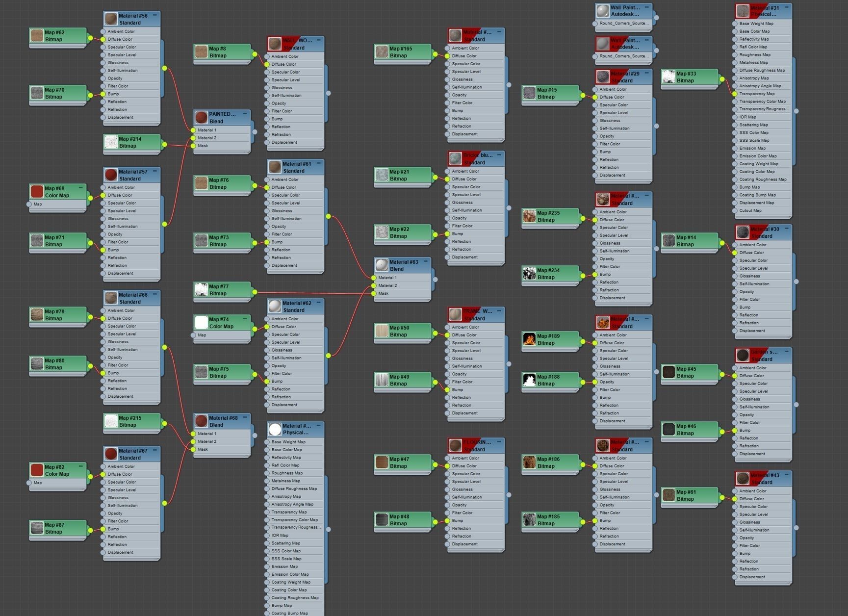Viewport: 848px width, 616px height.
Task: Select the Map #189 fire bitmap thumbnail
Action: [529, 339]
